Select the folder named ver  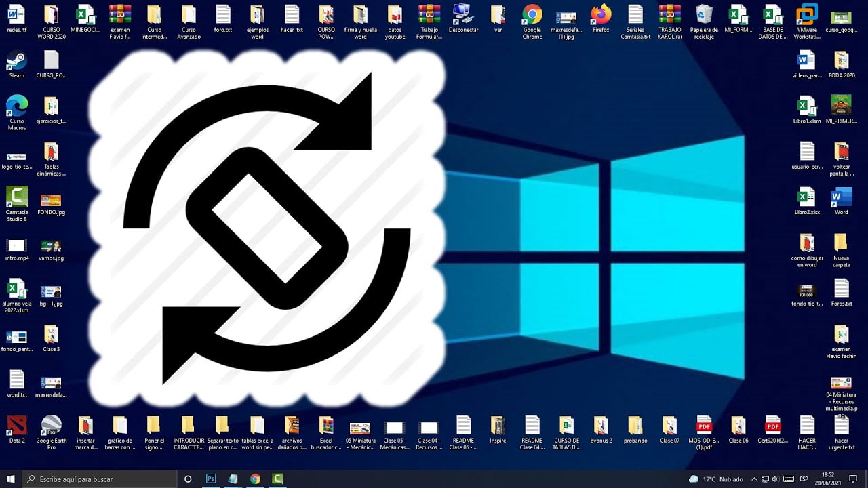(498, 18)
